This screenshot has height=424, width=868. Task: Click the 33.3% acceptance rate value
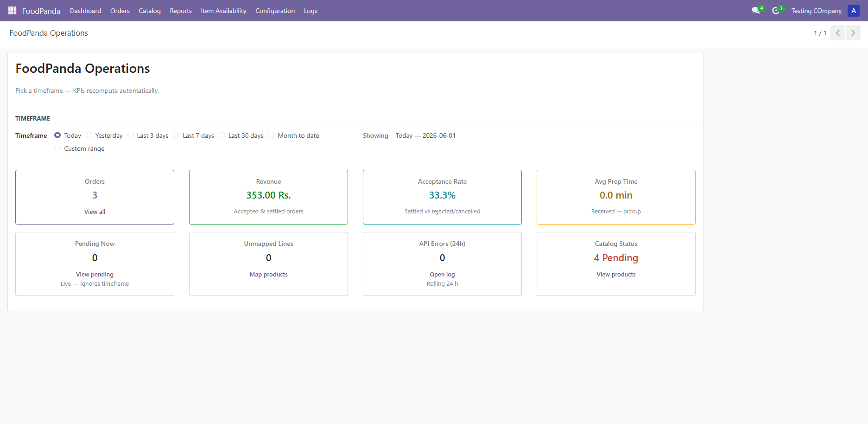[x=443, y=195]
